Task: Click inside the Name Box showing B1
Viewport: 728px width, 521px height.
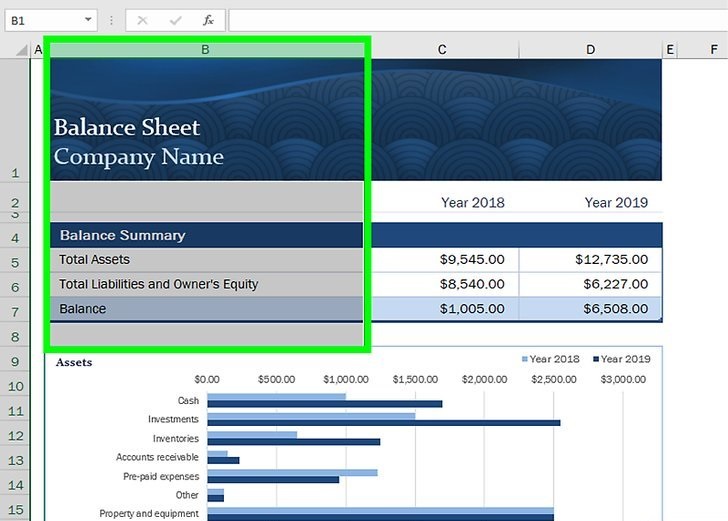Action: coord(40,20)
